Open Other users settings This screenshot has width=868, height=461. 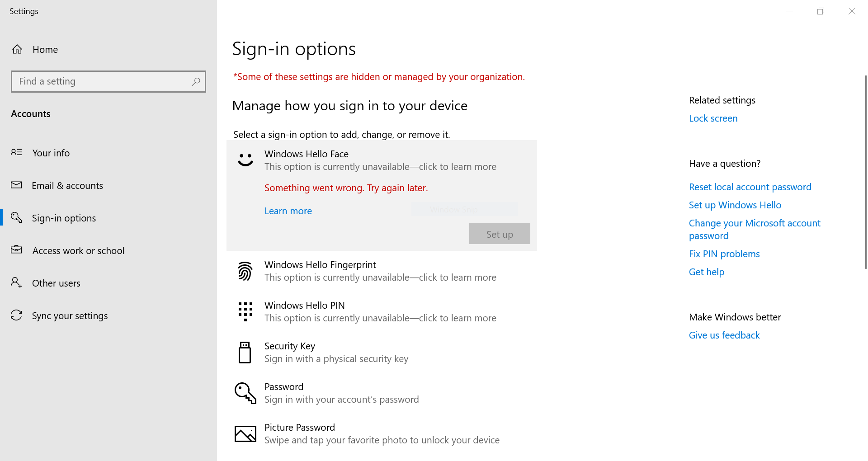pos(108,283)
